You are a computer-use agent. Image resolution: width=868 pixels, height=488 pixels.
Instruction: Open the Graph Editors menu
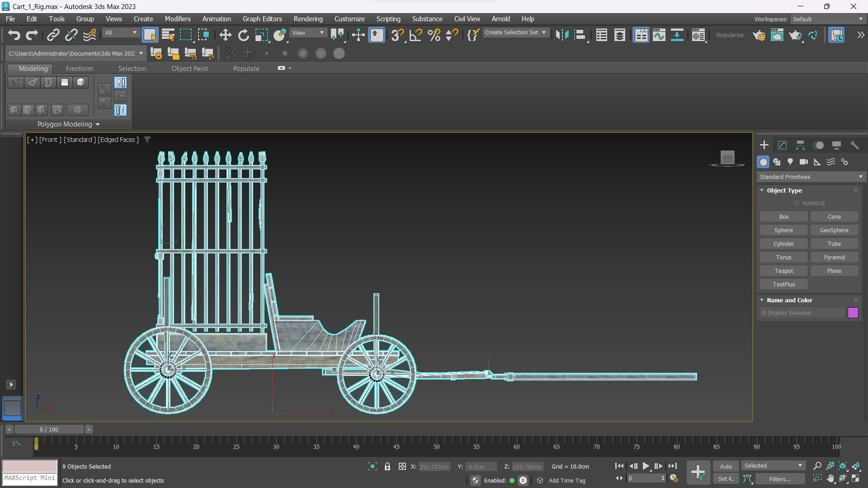point(262,19)
